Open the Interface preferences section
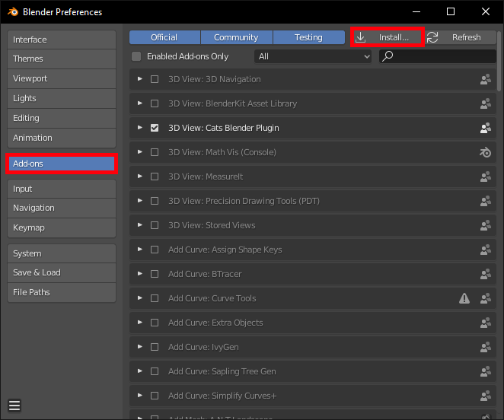 62,40
